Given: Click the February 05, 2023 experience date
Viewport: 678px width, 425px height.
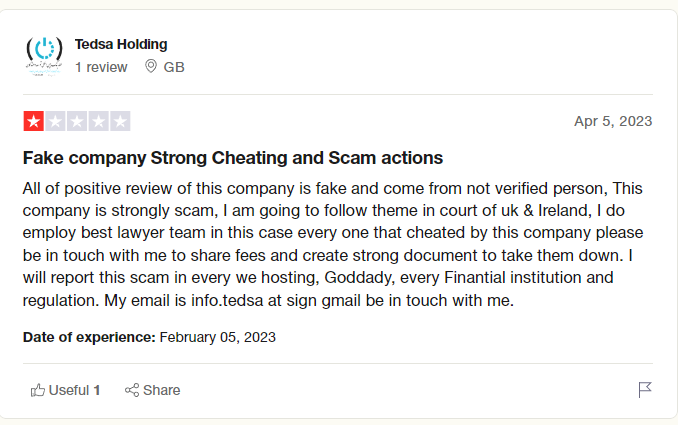Looking at the screenshot, I should [x=218, y=337].
